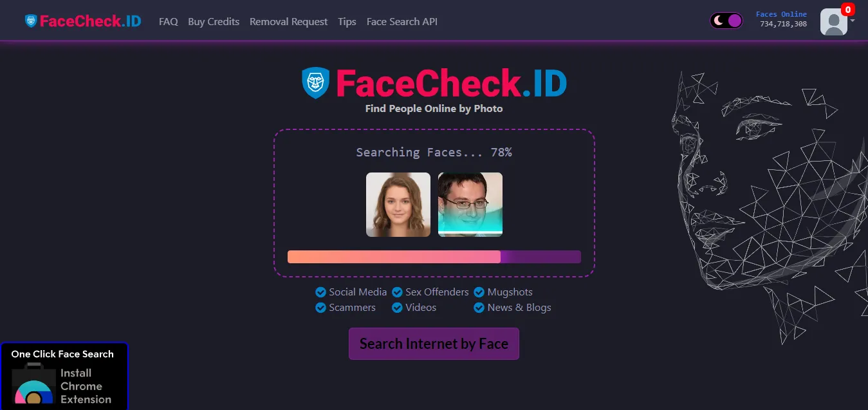Click the Removal Request link
The image size is (868, 410).
[288, 21]
